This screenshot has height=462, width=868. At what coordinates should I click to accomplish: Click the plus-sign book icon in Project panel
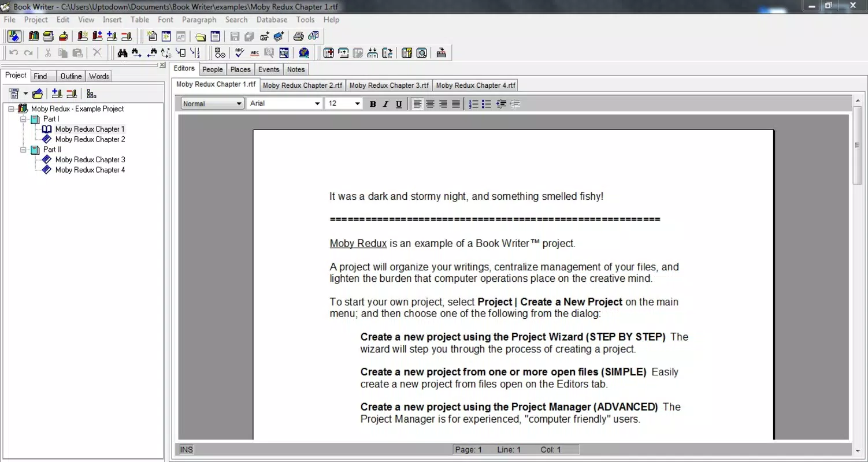(x=57, y=94)
